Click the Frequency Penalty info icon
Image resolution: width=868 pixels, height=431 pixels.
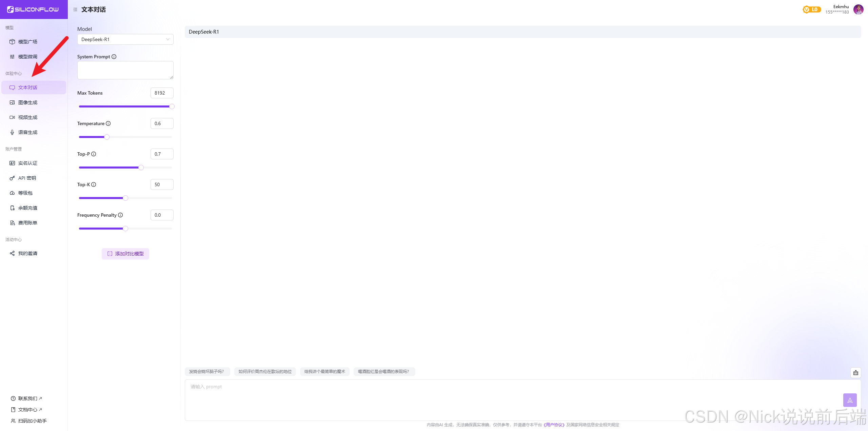pos(120,215)
